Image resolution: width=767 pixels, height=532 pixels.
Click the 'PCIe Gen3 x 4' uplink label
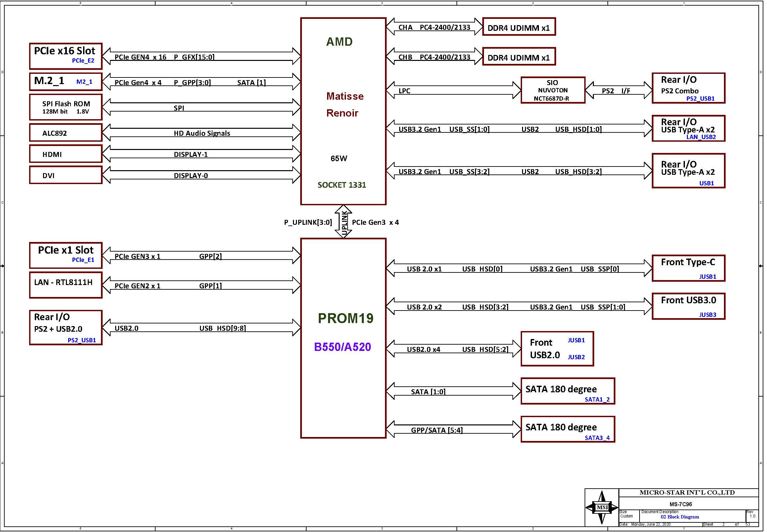375,222
